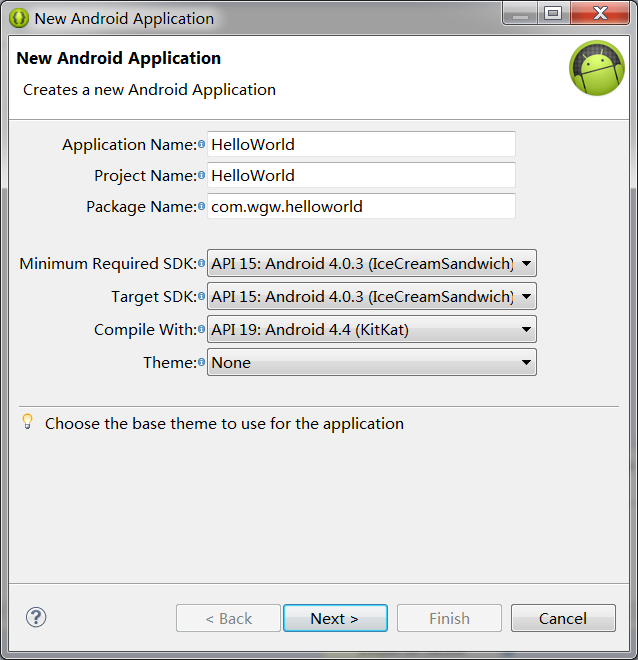Click the Theme info icon
638x660 pixels.
(x=202, y=362)
